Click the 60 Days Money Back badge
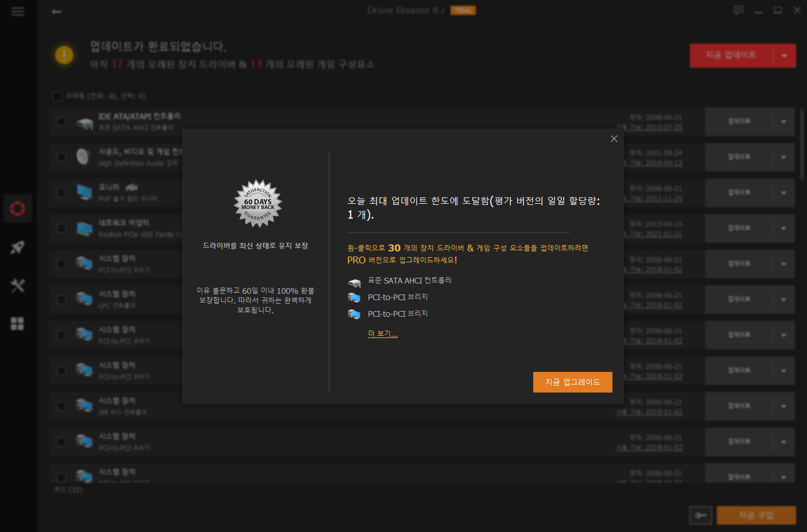The height and width of the screenshot is (532, 807). [258, 204]
